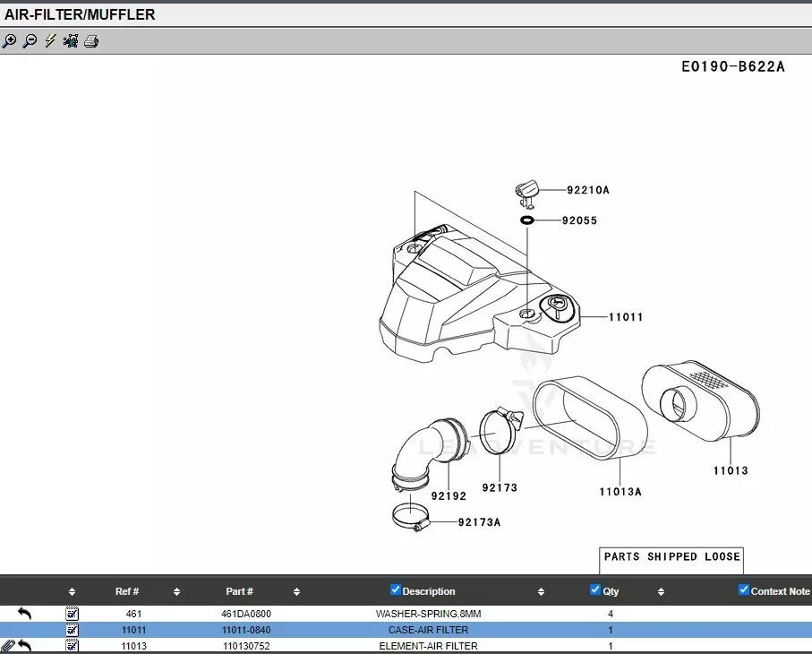Viewport: 812px width, 654px height.
Task: Click the paperclip attachment icon on row 11013
Action: point(8,646)
